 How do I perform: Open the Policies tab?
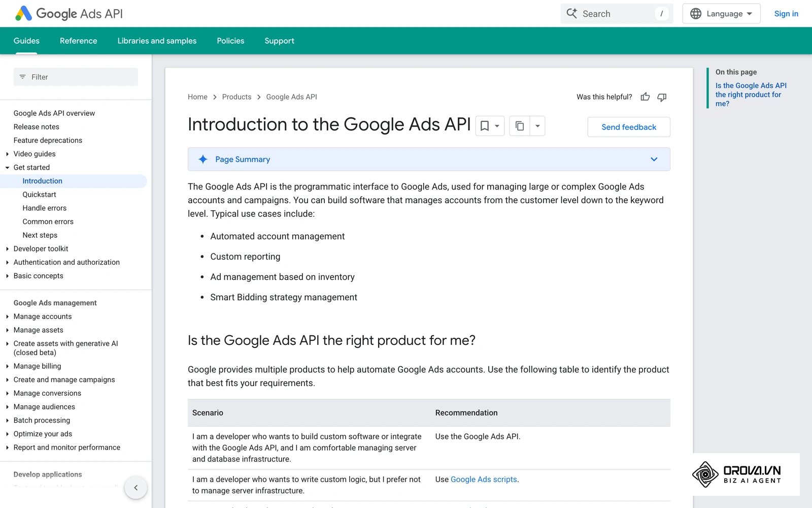tap(230, 41)
